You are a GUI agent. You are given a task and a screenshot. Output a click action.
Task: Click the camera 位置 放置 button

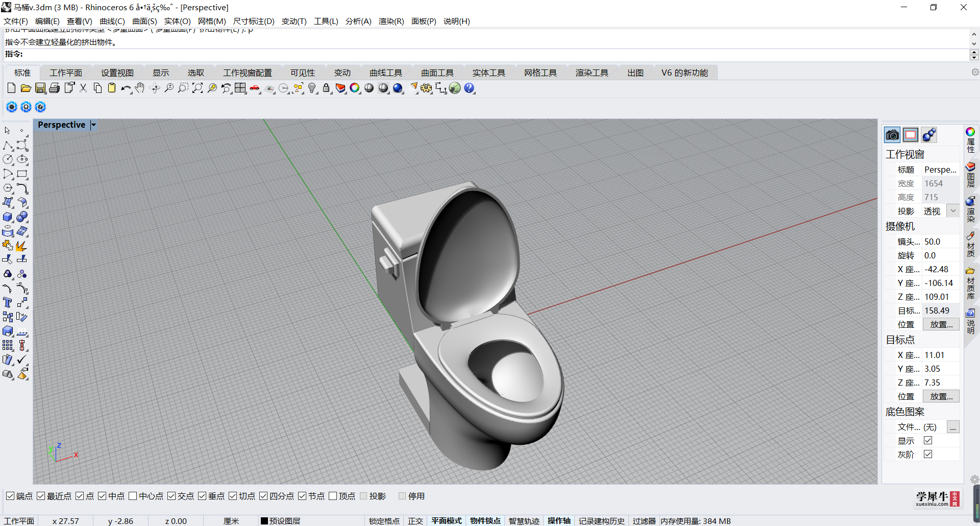[x=941, y=324]
